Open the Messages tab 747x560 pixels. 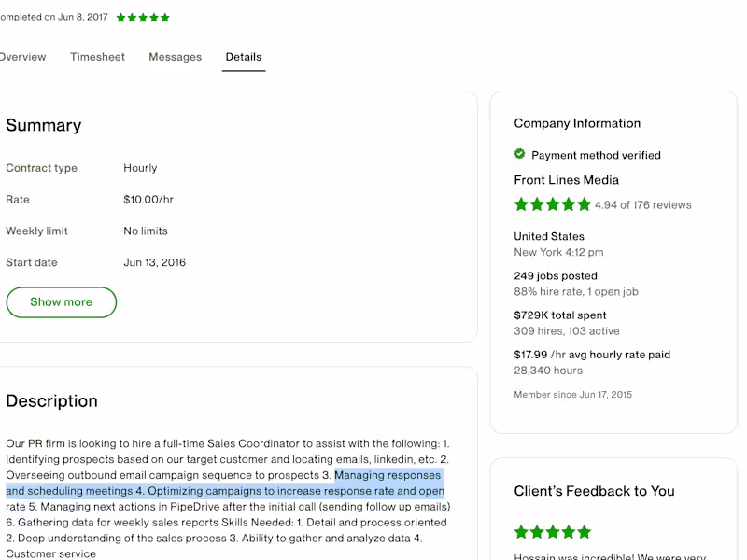click(175, 57)
